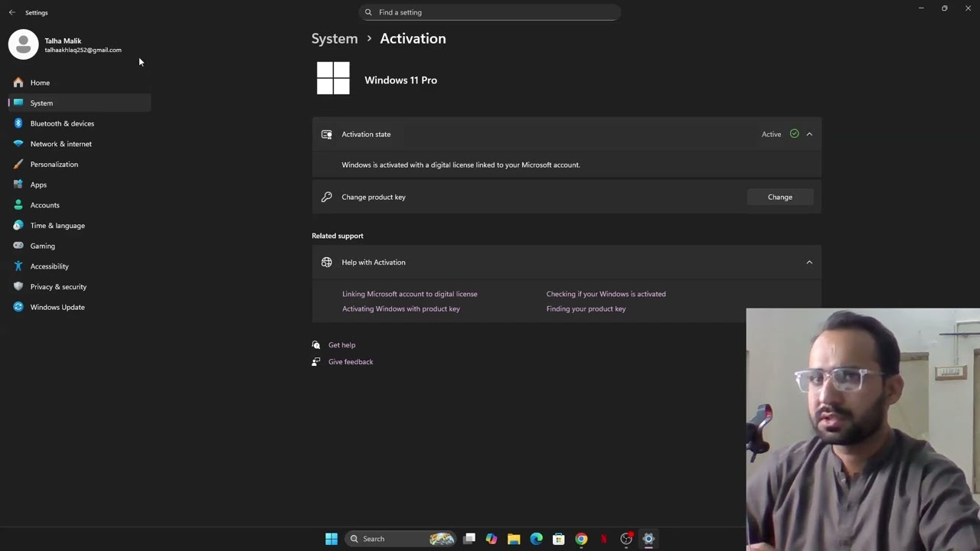Open the Home settings page
Image resolution: width=980 pixels, height=551 pixels.
[80, 83]
